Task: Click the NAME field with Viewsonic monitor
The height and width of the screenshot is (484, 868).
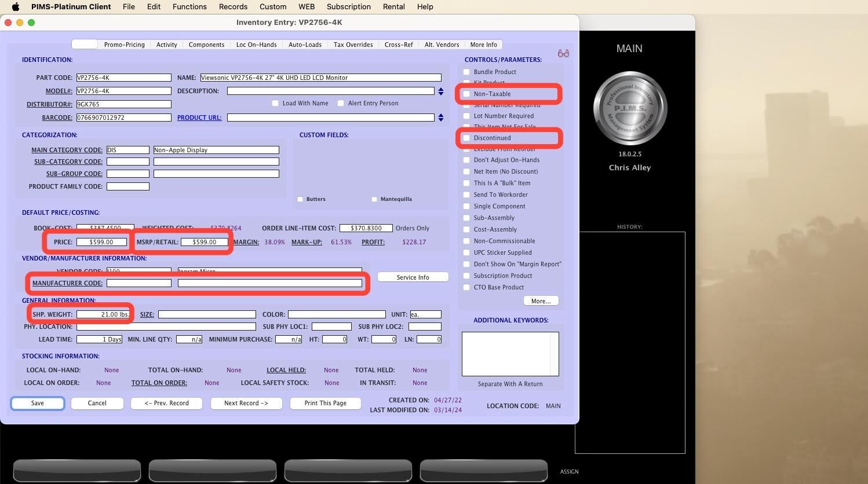Action: 321,78
